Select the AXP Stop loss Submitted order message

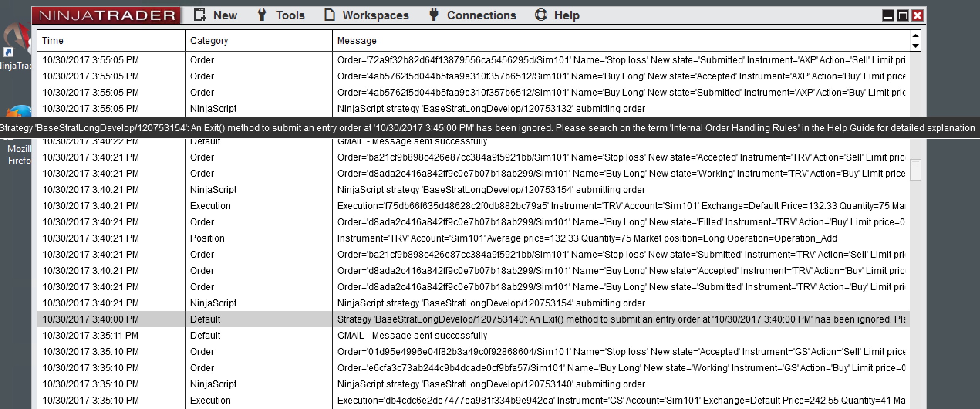pos(621,60)
